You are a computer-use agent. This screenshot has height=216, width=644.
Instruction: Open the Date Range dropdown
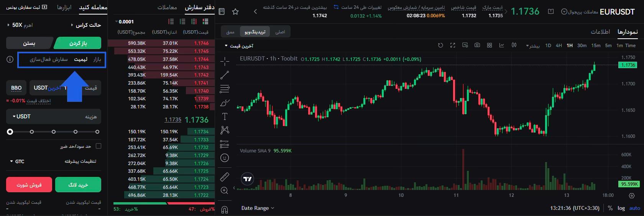click(258, 208)
